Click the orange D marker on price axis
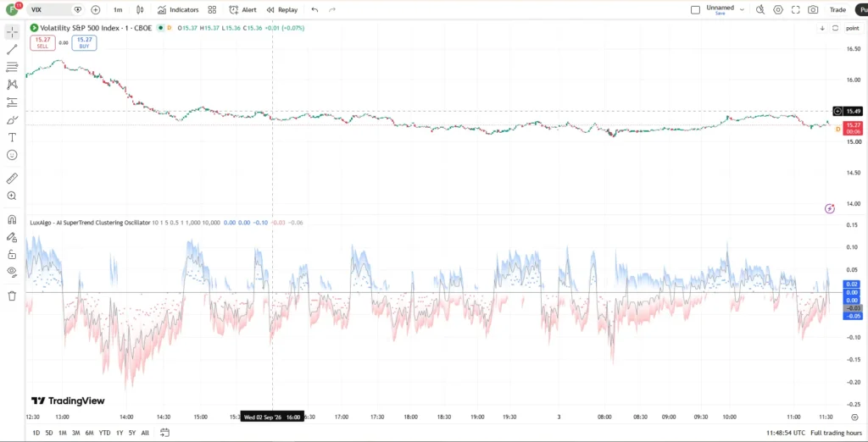 [x=837, y=129]
